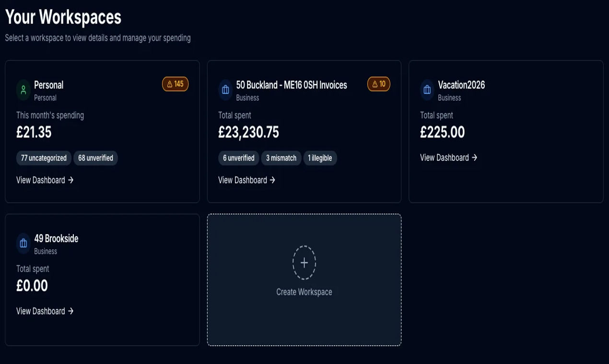The width and height of the screenshot is (609, 364).
Task: Select the 1 illegible tag
Action: [320, 158]
